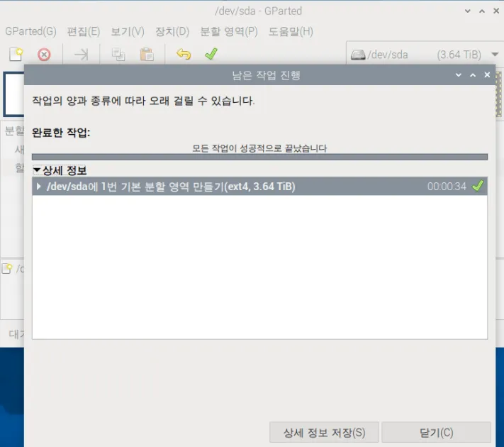
Task: Open the 분할 영역(P) menu
Action: (229, 31)
